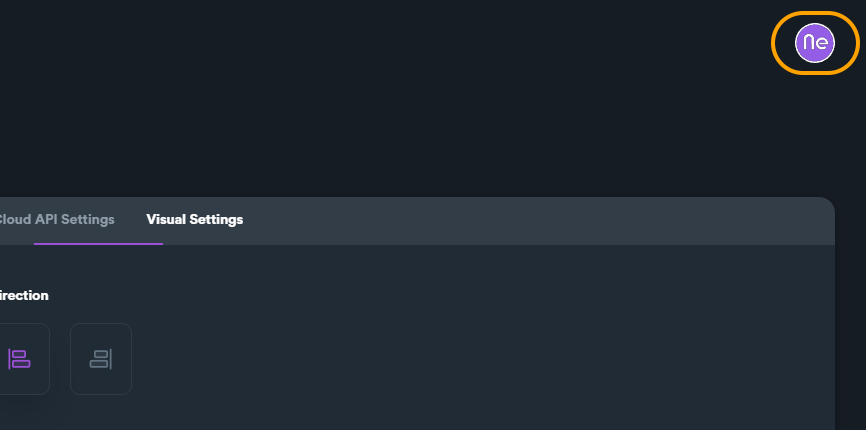This screenshot has width=866, height=430.
Task: Open the purple "Ne" profile avatar
Action: click(815, 42)
